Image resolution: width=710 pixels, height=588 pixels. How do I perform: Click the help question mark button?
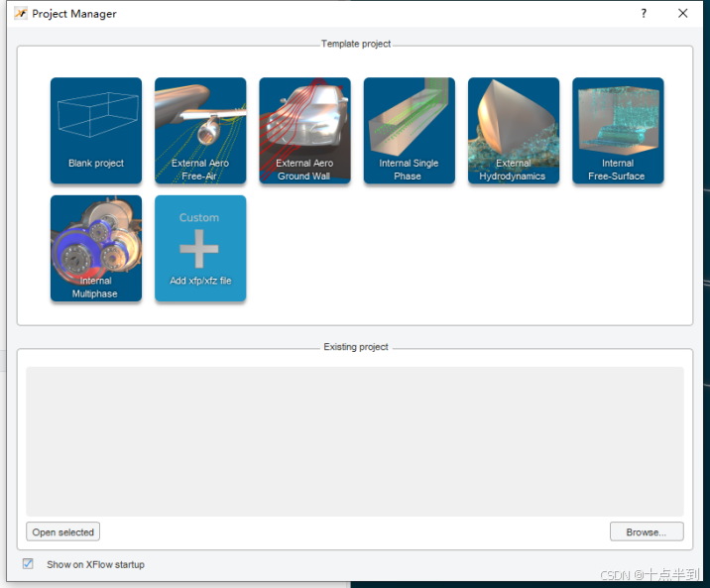point(644,14)
